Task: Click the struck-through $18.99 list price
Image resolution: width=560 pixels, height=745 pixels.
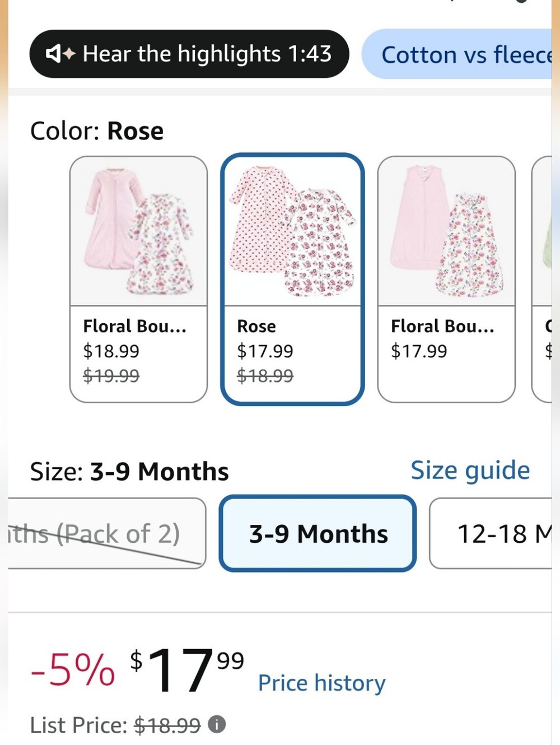Action: pos(167,725)
